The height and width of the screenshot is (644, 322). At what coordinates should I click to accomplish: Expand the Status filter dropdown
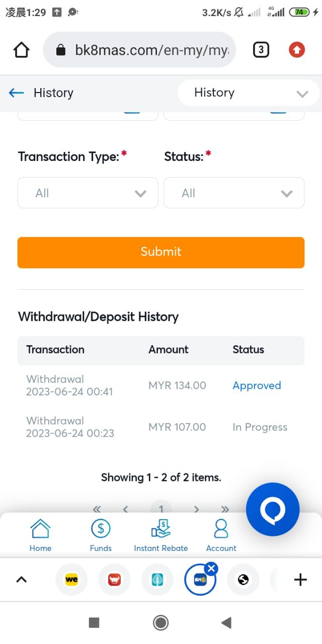[234, 193]
